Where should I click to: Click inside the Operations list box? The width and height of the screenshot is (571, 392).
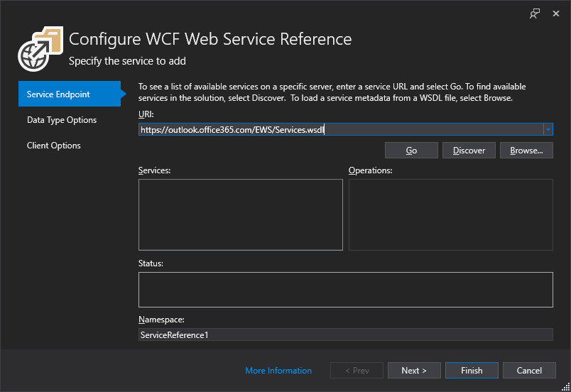coord(450,214)
